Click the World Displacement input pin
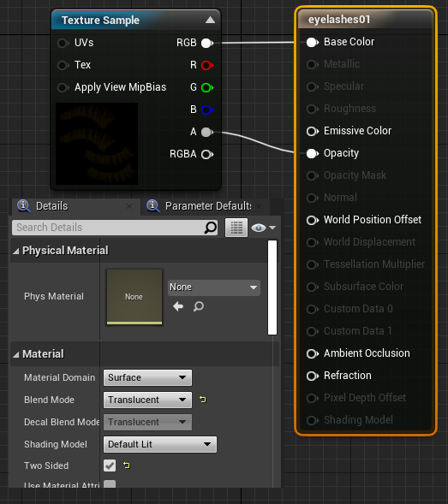The image size is (448, 504). (x=312, y=242)
